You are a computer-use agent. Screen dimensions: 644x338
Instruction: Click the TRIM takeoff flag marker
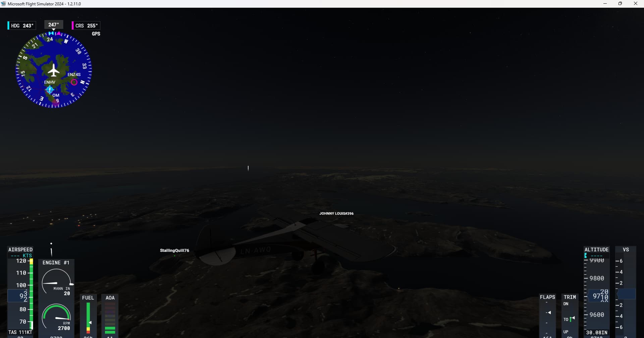pos(572,319)
